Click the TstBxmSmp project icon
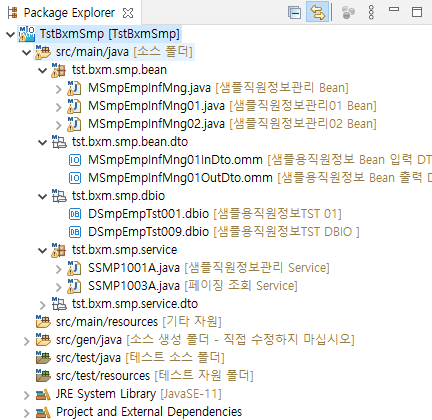Screen dimensions: 432x420 27,34
